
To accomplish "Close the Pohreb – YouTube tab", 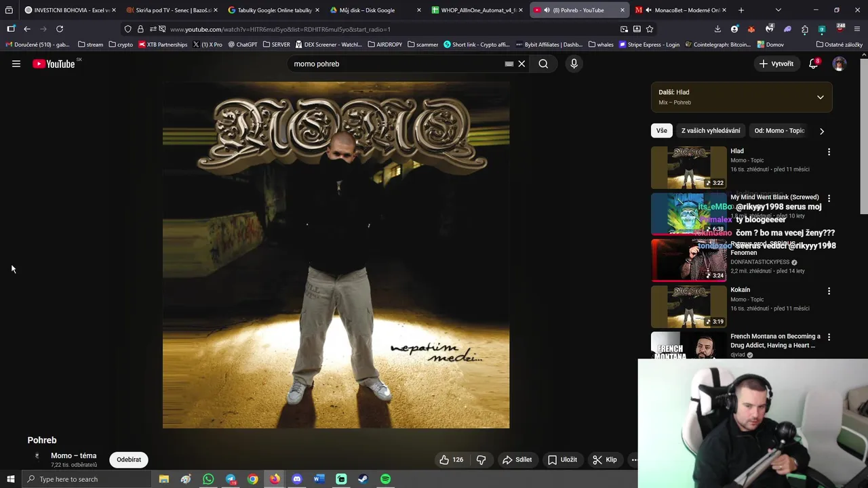I will pyautogui.click(x=623, y=10).
